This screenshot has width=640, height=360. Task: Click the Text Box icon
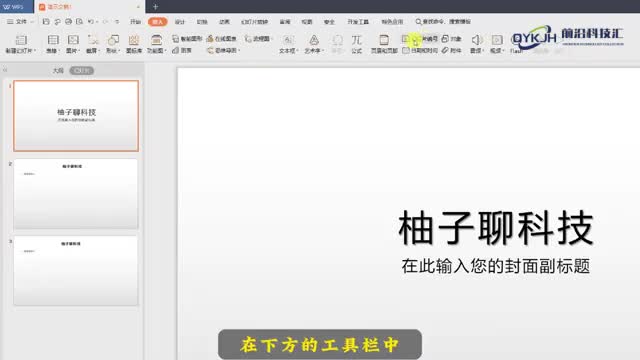288,40
